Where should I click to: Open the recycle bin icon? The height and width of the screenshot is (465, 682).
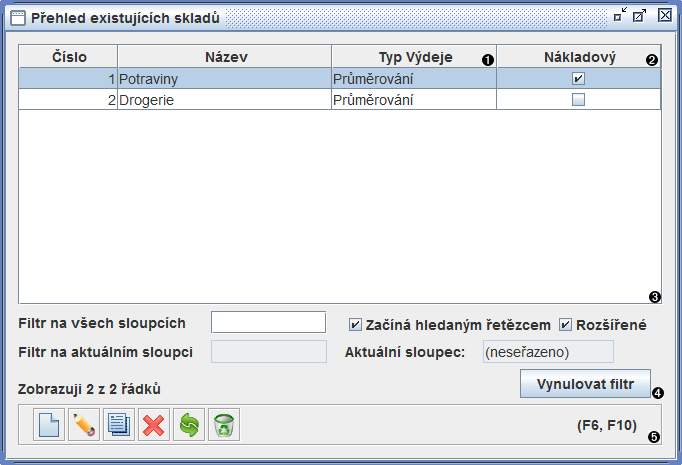tap(224, 425)
